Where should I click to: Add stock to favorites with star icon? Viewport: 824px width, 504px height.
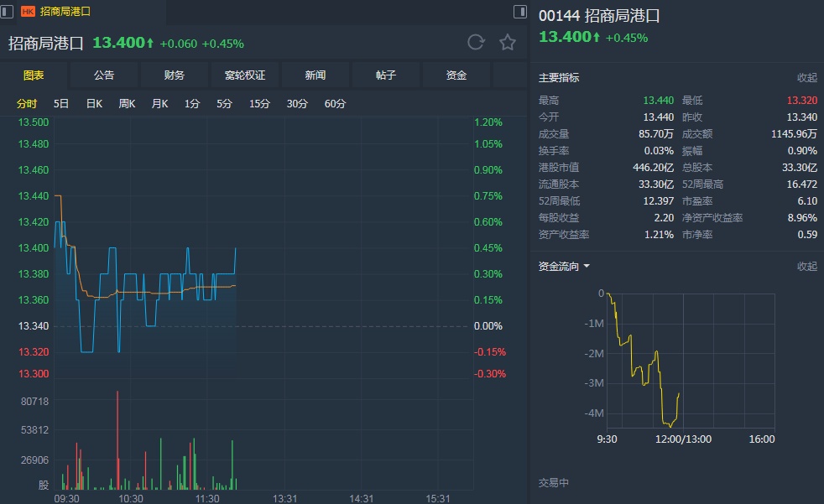click(507, 43)
